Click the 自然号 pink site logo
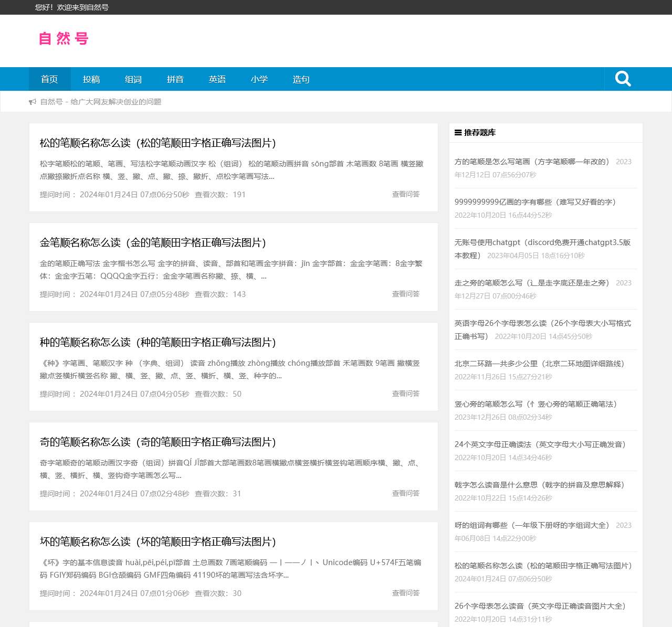672x627 pixels. click(x=64, y=38)
